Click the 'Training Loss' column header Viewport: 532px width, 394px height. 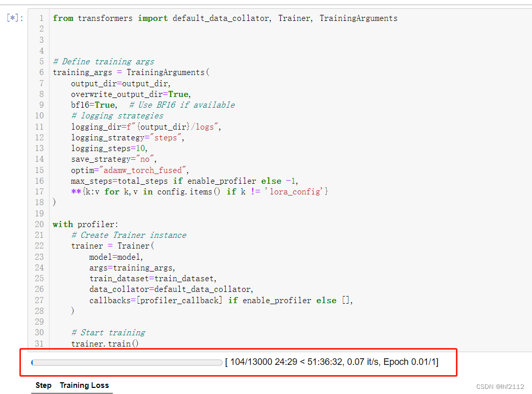coord(84,385)
